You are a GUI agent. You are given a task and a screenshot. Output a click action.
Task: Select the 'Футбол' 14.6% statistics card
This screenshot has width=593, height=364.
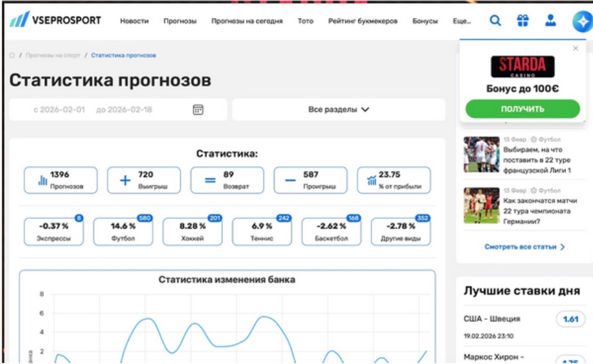(123, 232)
